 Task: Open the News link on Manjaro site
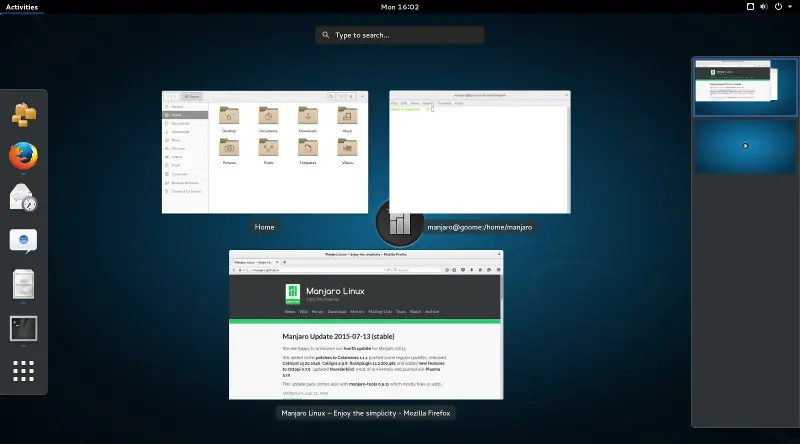coord(290,311)
